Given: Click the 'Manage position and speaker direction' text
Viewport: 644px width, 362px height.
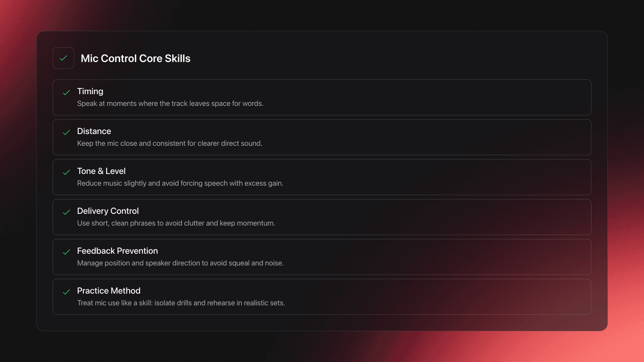Looking at the screenshot, I should 180,263.
